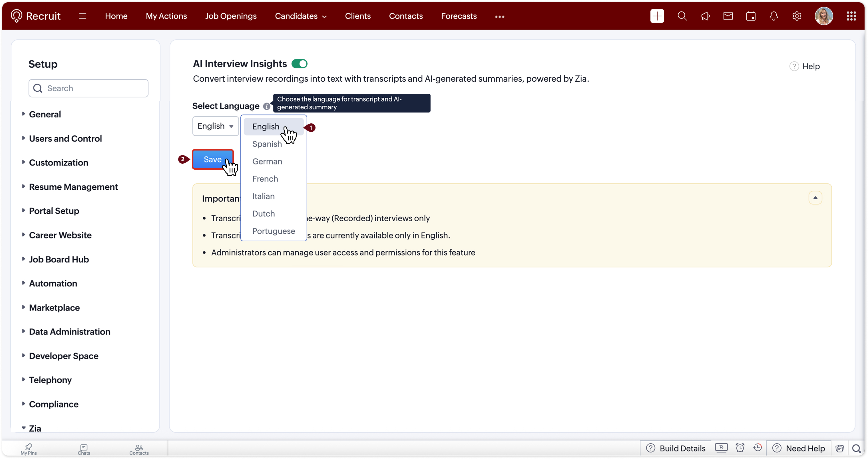Click the plus quick-create icon

[657, 16]
